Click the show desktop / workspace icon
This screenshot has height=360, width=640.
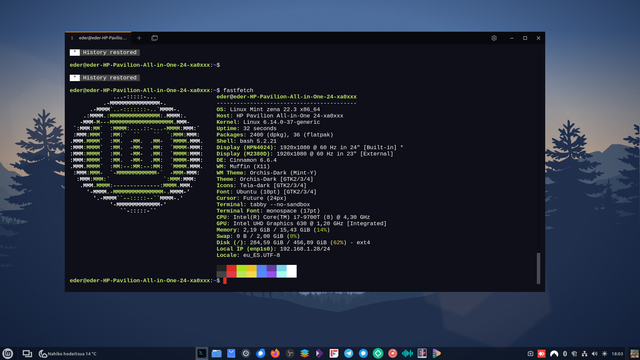click(27, 353)
